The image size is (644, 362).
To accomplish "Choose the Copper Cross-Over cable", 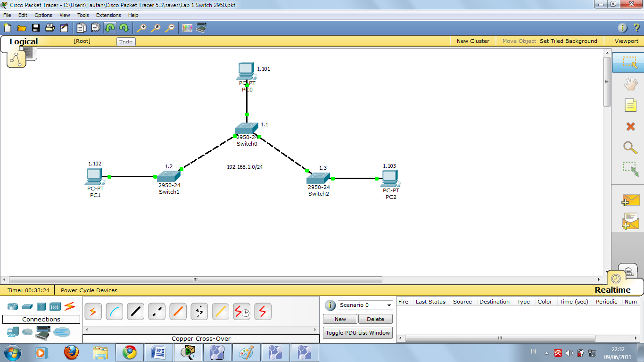I will [157, 312].
